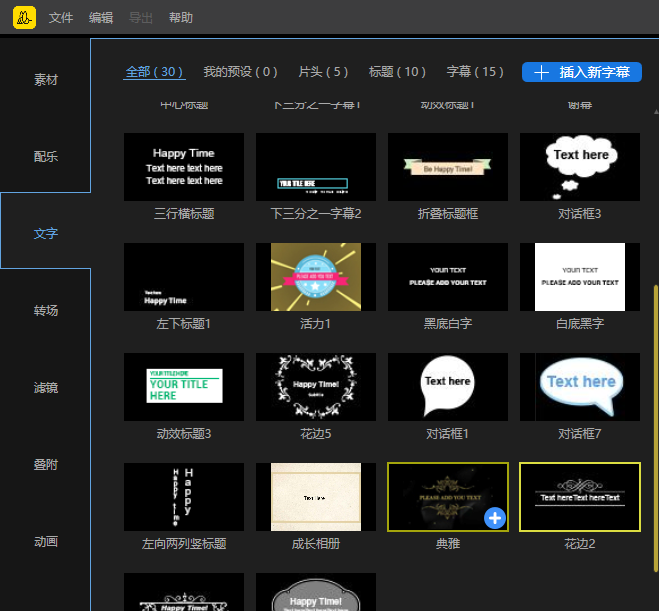
Task: Select the 对话框3 thought bubble thumbnail
Action: [x=580, y=167]
